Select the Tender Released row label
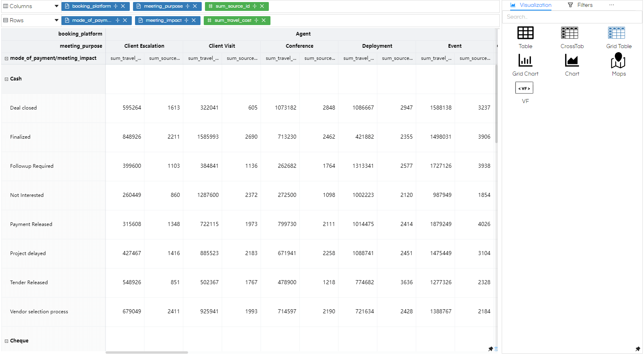 29,283
